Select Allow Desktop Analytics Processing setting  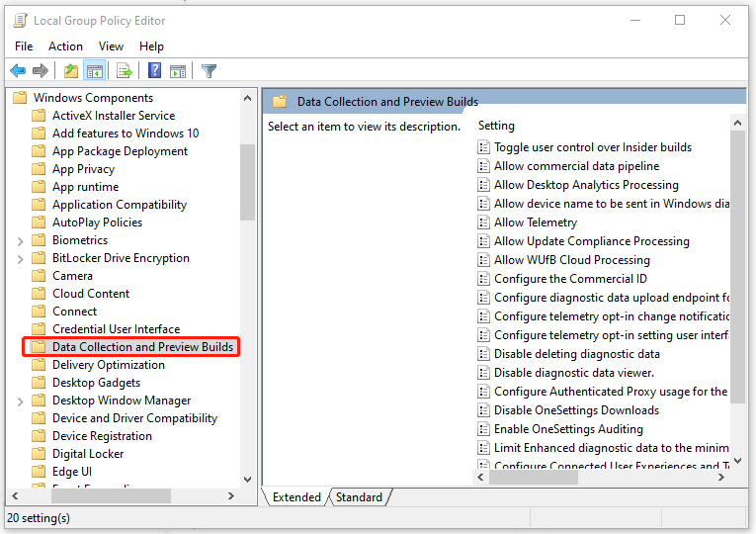point(586,185)
